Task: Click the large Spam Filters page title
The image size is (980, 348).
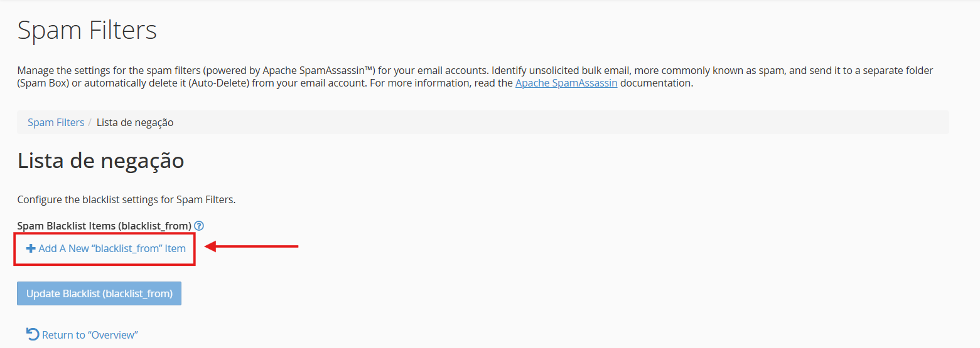Action: point(87,30)
